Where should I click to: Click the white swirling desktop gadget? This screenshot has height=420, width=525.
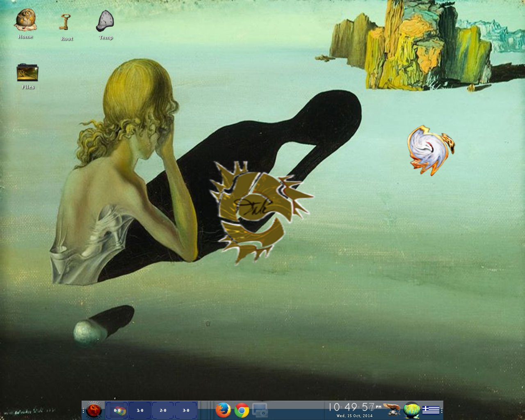(x=431, y=150)
